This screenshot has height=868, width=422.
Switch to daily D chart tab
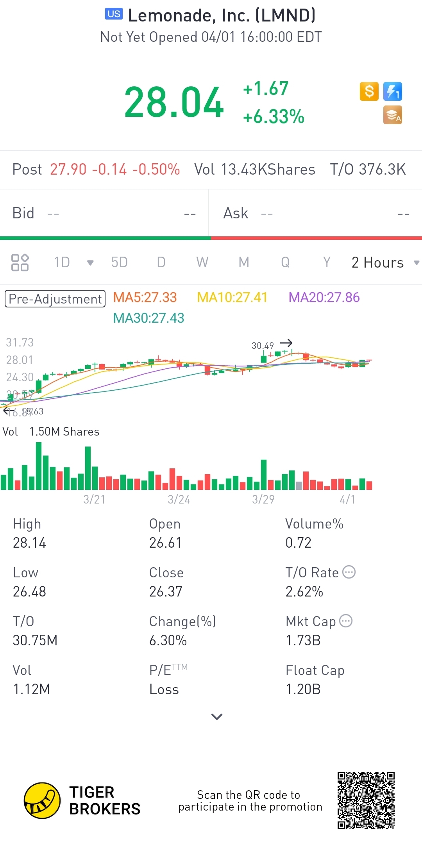coord(161,263)
